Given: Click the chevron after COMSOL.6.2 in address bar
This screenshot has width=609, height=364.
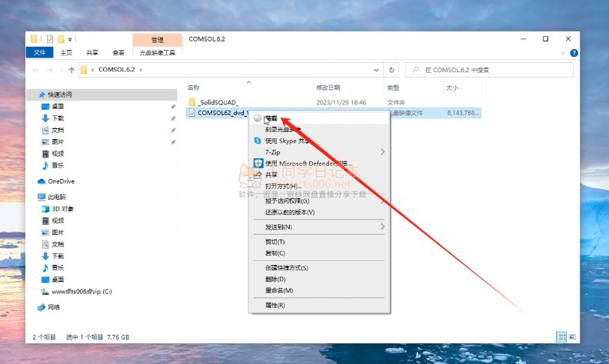Looking at the screenshot, I should click(141, 70).
